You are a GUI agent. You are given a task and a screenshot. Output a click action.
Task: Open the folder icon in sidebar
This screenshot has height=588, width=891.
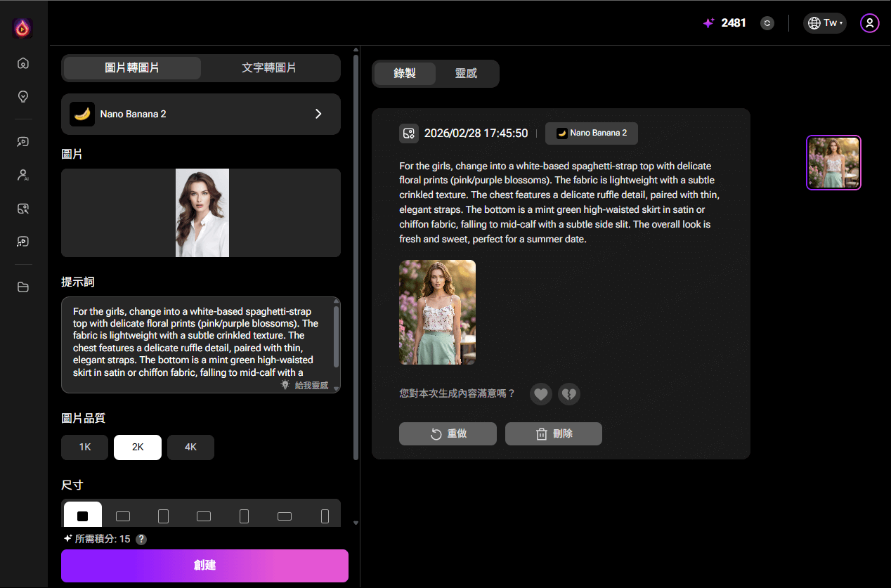point(23,287)
